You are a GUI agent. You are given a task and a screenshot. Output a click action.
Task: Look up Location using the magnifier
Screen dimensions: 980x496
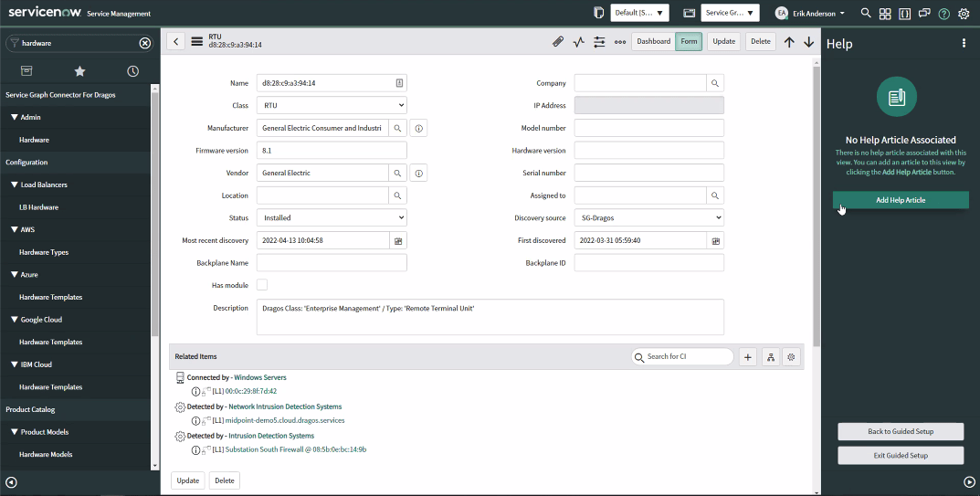397,195
